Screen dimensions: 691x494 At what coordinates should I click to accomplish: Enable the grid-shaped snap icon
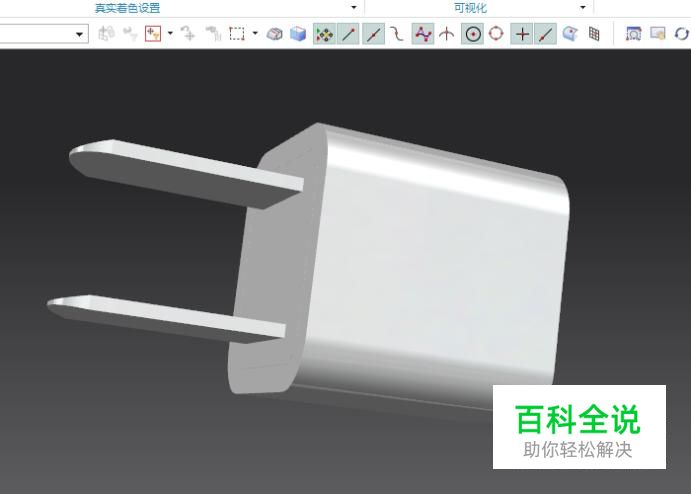[594, 34]
